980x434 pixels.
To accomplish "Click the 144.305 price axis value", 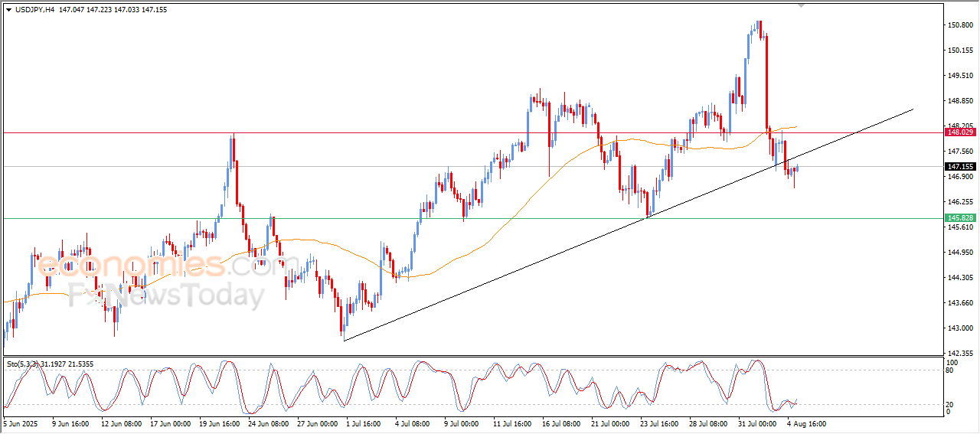I will pyautogui.click(x=960, y=278).
